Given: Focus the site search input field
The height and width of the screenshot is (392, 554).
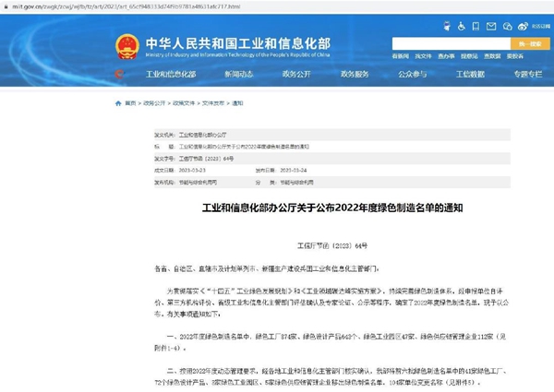Looking at the screenshot, I should pos(452,43).
